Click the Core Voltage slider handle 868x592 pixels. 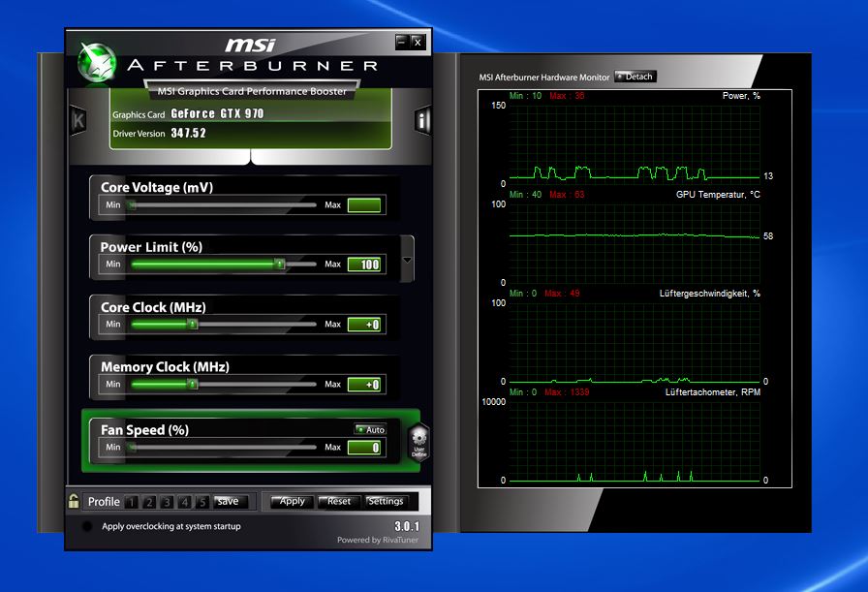click(x=132, y=204)
